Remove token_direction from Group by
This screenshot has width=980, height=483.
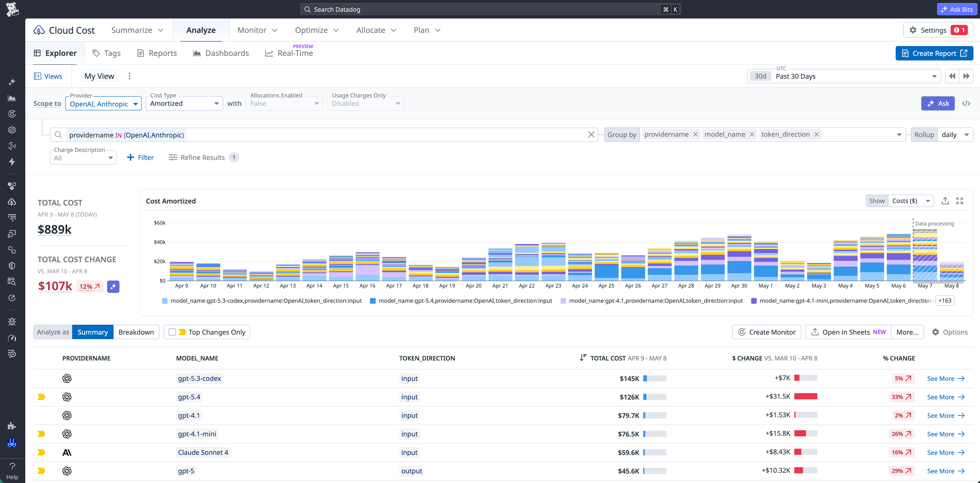tap(816, 135)
